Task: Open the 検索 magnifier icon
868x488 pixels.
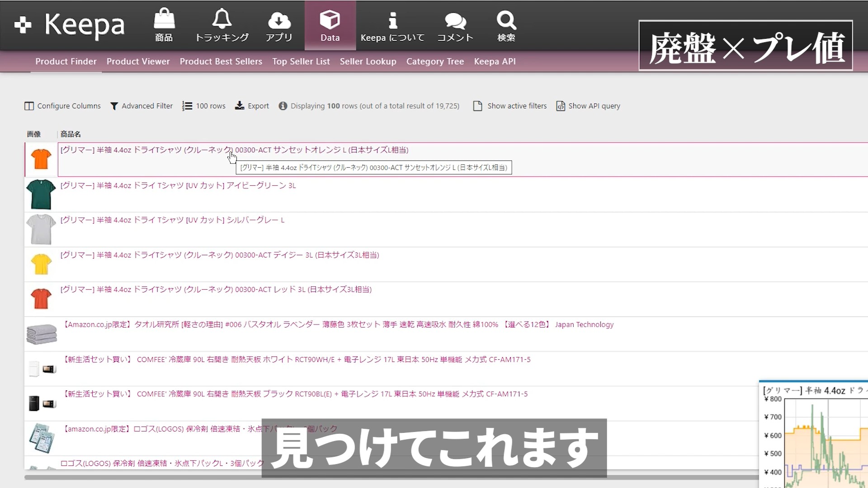Action: (506, 20)
